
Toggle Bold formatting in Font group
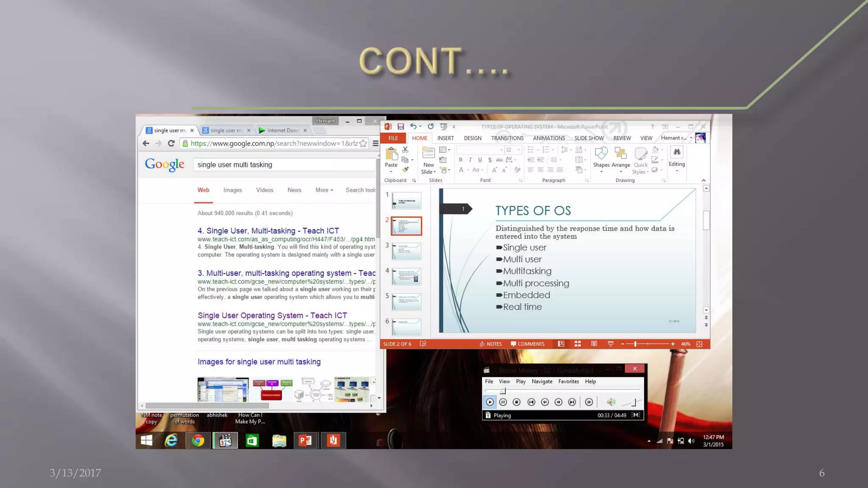pyautogui.click(x=461, y=160)
